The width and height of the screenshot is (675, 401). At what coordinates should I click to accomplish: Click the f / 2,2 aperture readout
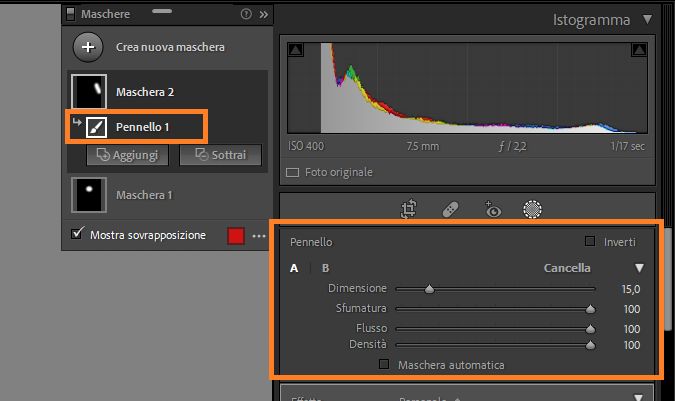512,146
